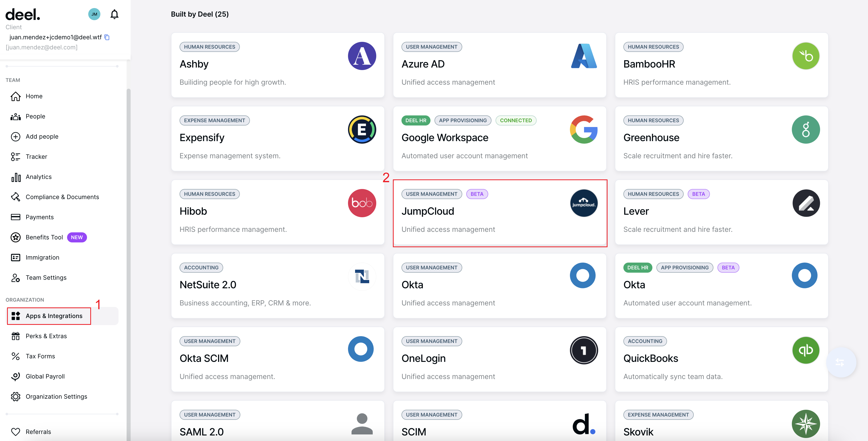Click the Ashby logo icon
Viewport: 868px width, 441px height.
coord(362,56)
